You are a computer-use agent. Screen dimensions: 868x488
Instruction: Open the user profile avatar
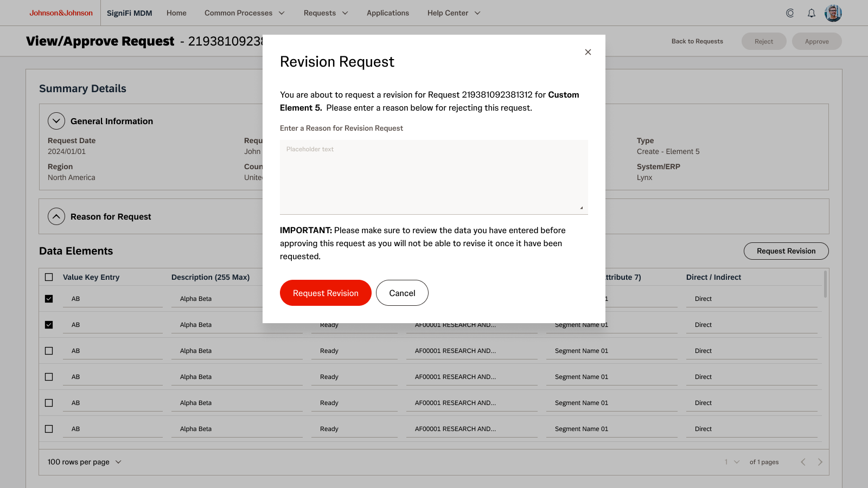[x=833, y=13]
